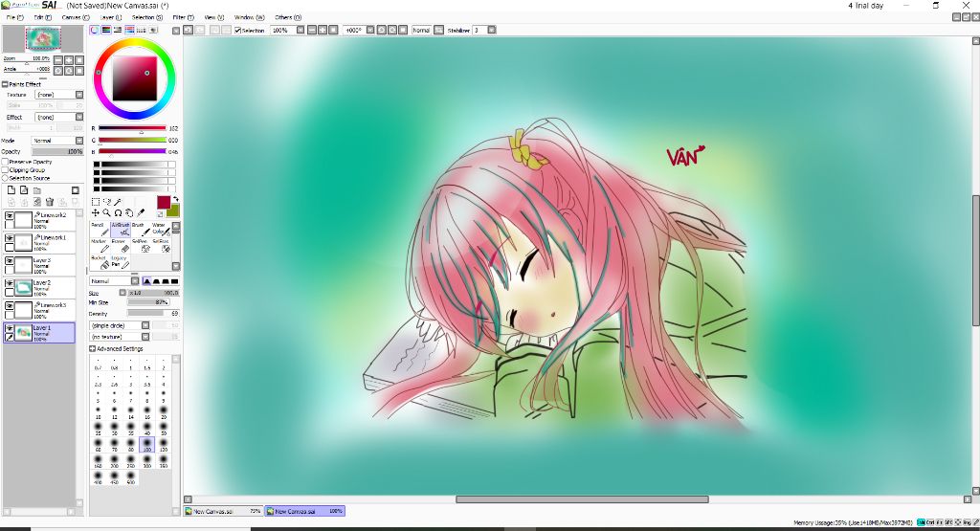Screen dimensions: 980x531
Task: Choose the Lasso selection tool
Action: click(x=107, y=202)
